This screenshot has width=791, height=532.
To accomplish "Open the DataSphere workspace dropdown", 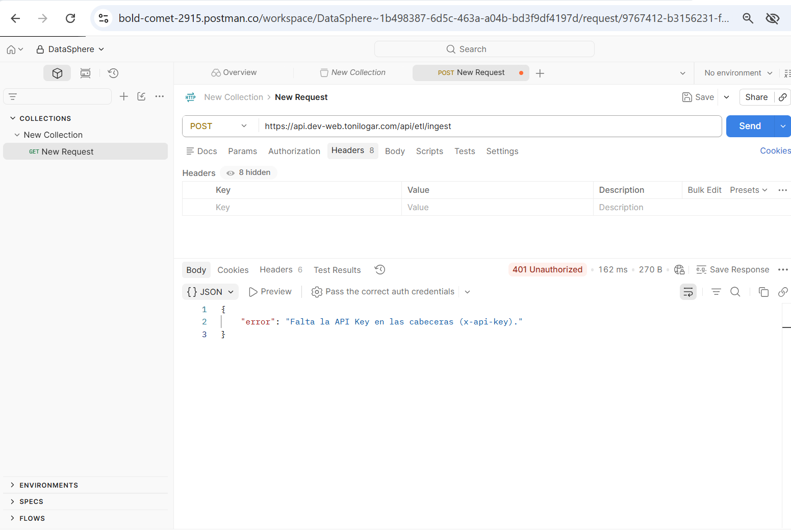I will (70, 49).
